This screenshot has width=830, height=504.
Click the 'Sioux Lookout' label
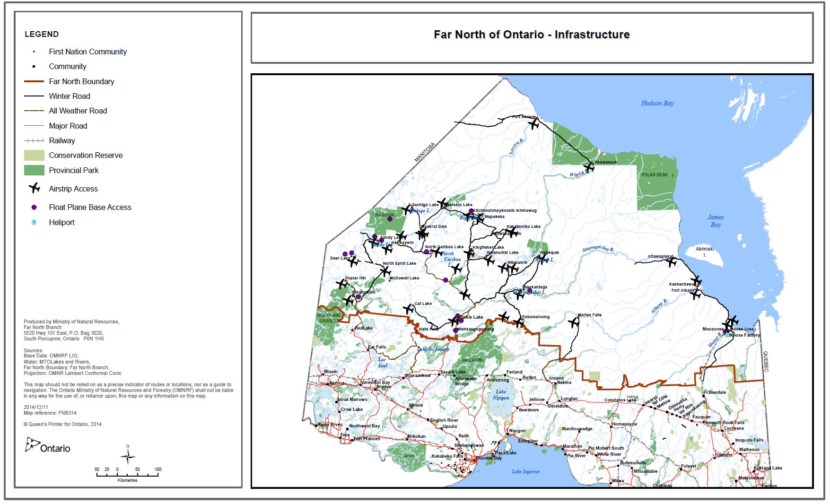pos(417,375)
